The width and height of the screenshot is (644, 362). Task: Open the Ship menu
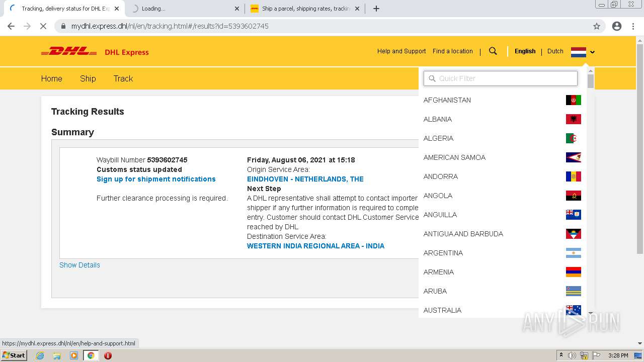click(88, 78)
